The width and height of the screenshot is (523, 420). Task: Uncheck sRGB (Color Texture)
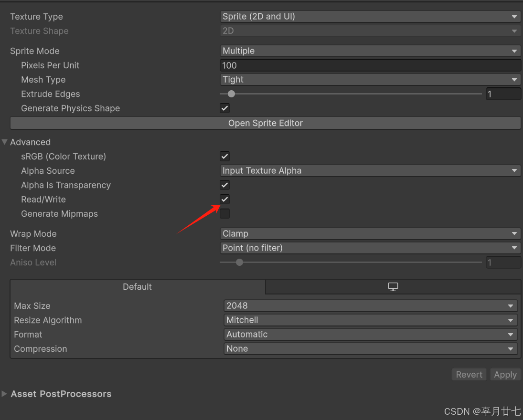tap(224, 156)
